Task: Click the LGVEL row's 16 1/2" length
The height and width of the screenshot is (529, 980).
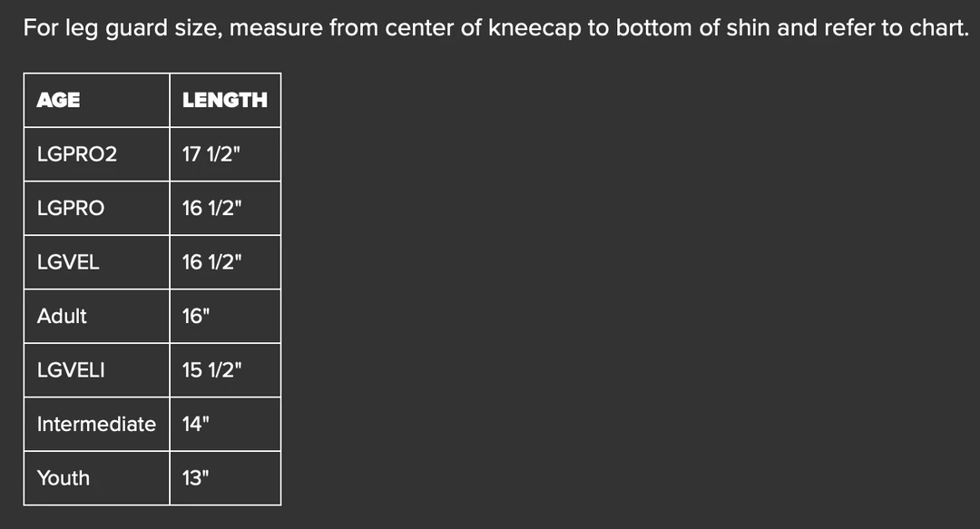Action: click(211, 262)
